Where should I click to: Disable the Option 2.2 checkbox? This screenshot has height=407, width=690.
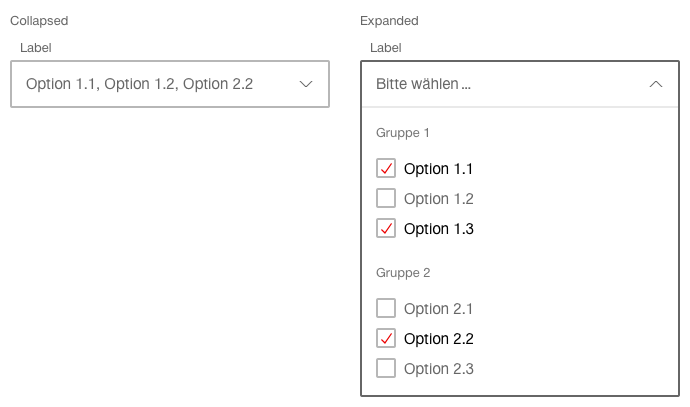386,338
